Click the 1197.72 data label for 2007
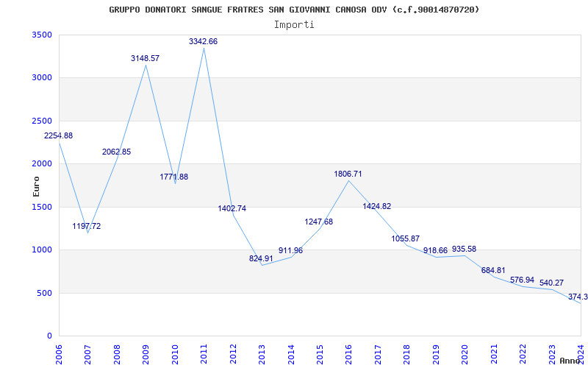Image resolution: width=588 pixels, height=368 pixels. [x=87, y=227]
